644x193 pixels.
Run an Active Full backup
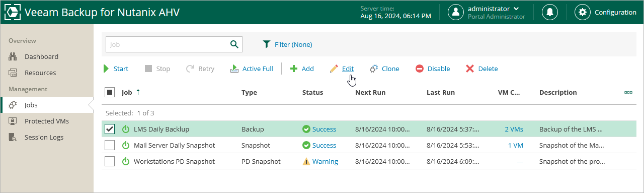pos(252,69)
